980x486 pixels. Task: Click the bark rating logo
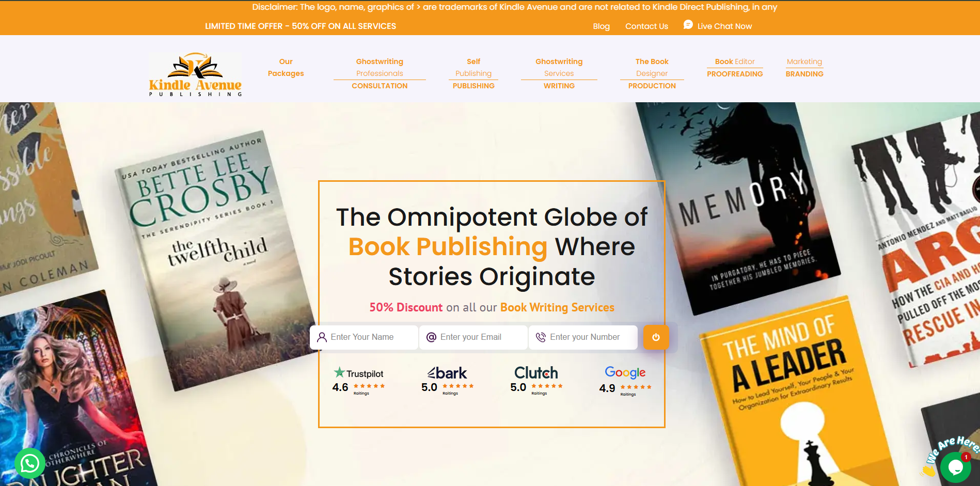click(447, 373)
